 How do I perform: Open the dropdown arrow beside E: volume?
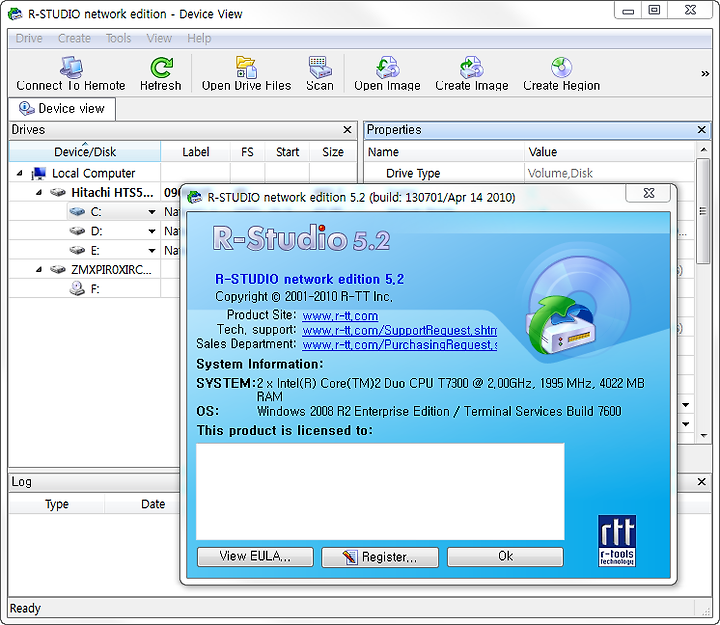tap(152, 251)
